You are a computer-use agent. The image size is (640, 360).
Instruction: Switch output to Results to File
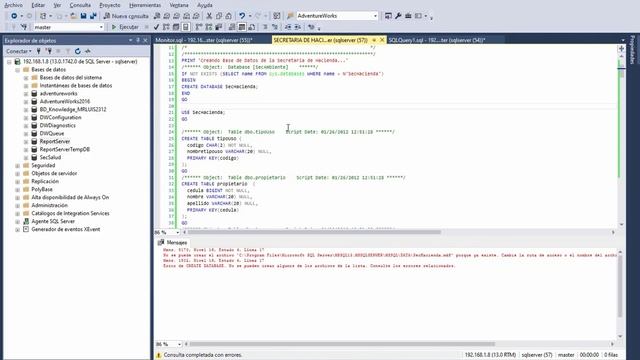coord(251,27)
